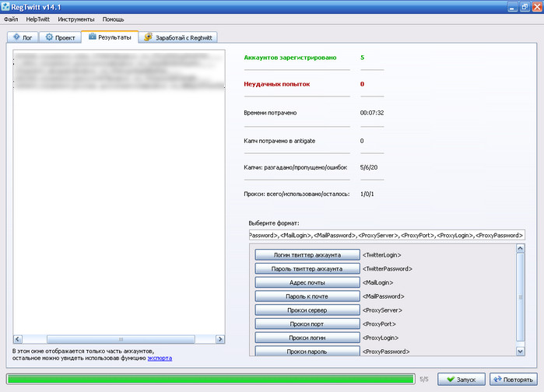Click the Капч потрачено в antigate label
Viewport: 544px width, 392px height.
click(279, 141)
